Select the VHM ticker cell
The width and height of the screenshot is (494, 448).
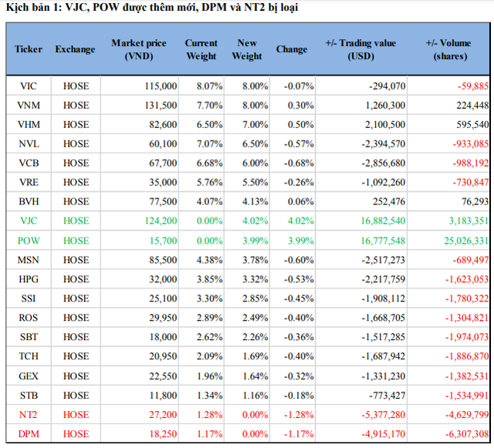point(29,125)
